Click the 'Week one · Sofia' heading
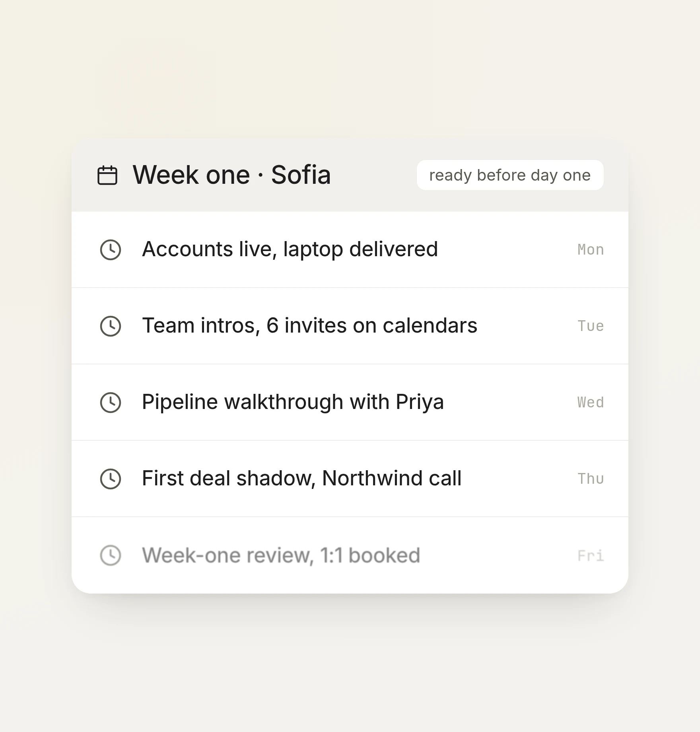700x732 pixels. coord(231,175)
